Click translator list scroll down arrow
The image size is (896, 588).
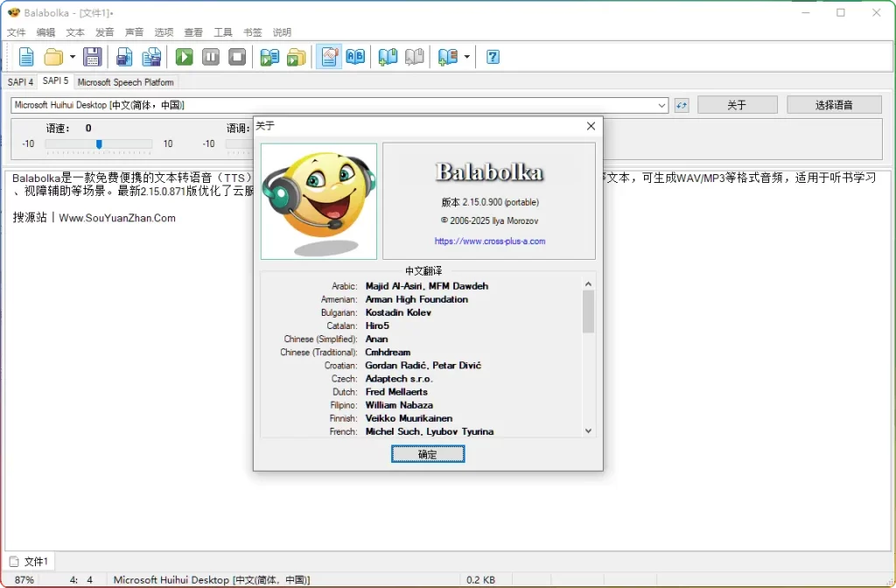coord(589,431)
